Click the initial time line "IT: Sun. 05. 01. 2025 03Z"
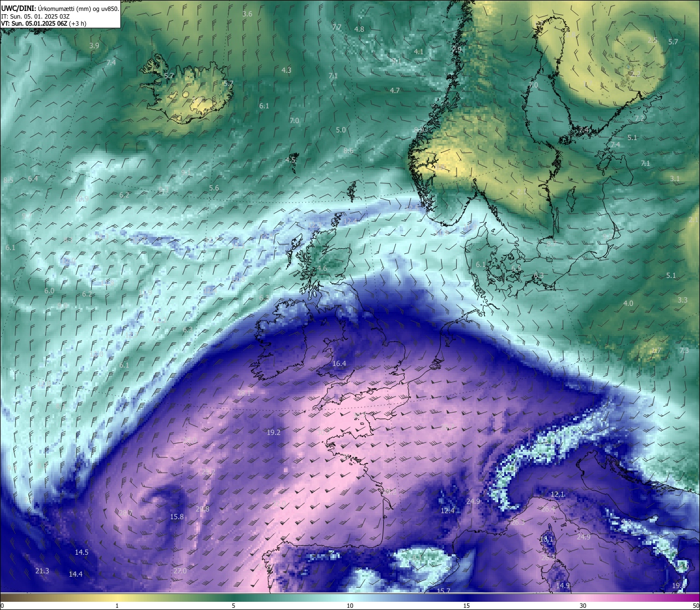The height and width of the screenshot is (610, 700). (x=36, y=16)
